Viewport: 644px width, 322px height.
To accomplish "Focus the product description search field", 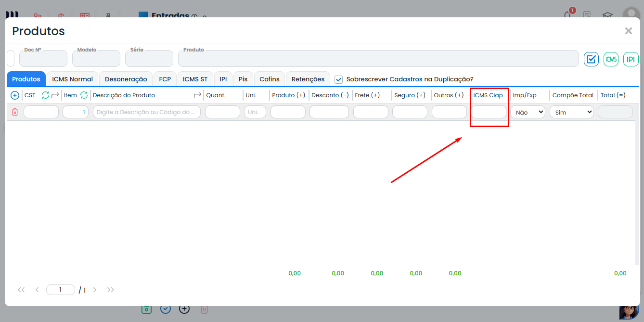I will click(x=146, y=112).
